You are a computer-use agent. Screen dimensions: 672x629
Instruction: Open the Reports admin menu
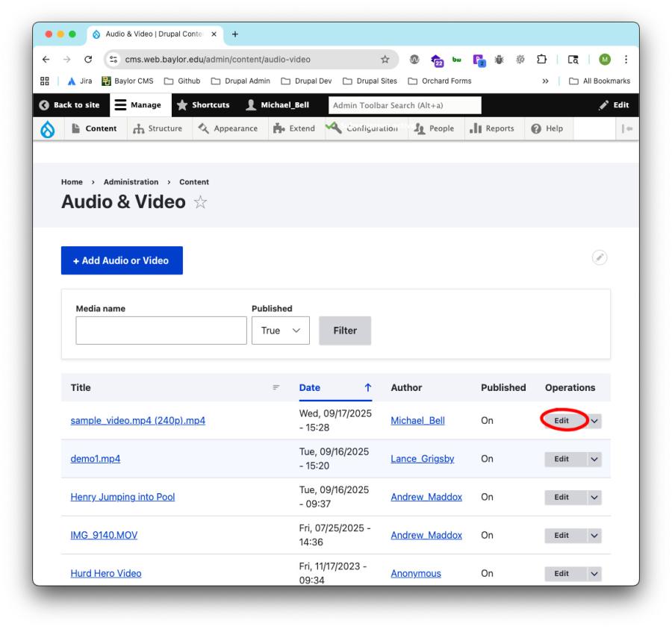pos(493,128)
